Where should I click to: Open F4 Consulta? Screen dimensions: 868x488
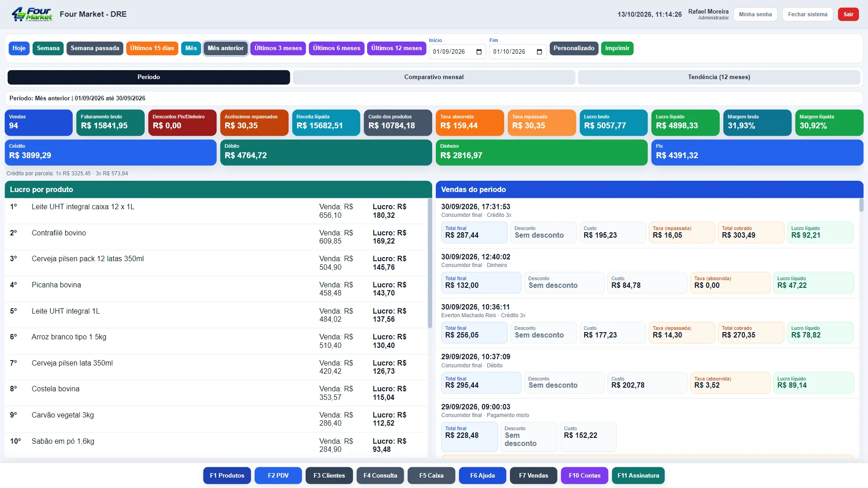[380, 476]
